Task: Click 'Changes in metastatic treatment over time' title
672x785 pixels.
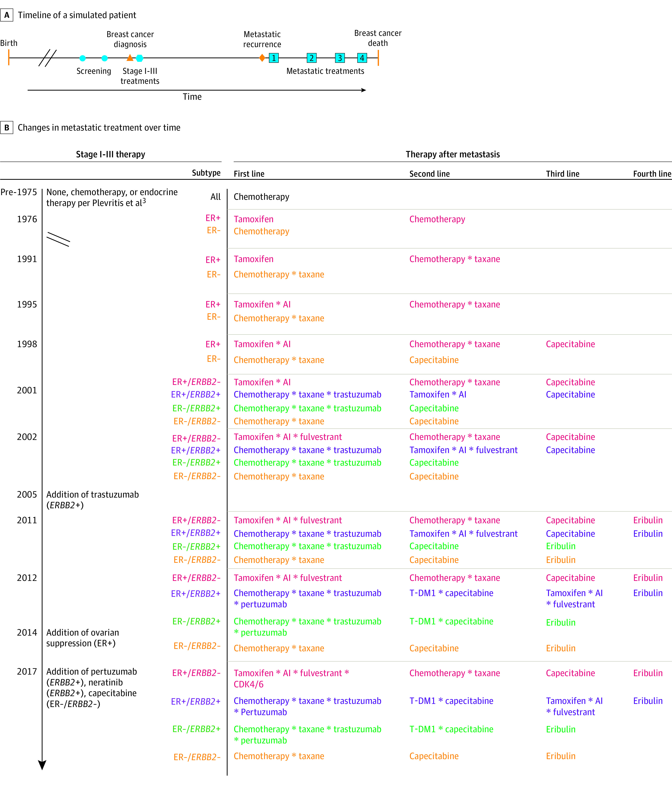Action: pyautogui.click(x=99, y=128)
